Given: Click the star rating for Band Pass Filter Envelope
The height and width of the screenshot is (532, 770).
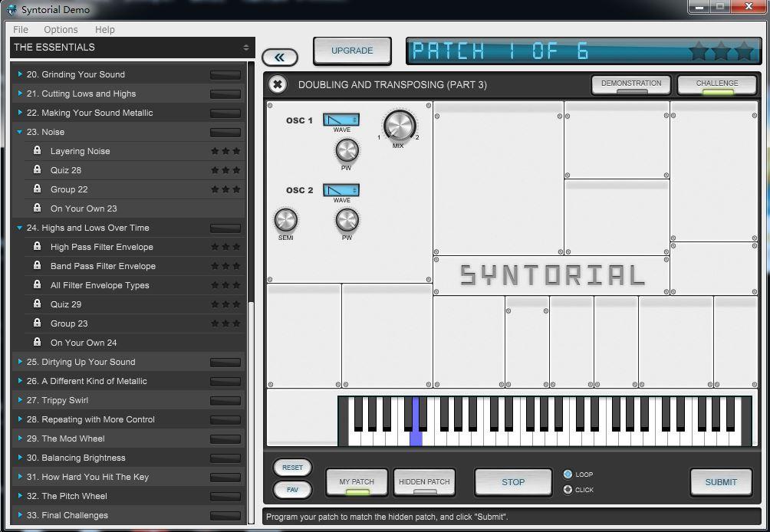Looking at the screenshot, I should tap(225, 266).
